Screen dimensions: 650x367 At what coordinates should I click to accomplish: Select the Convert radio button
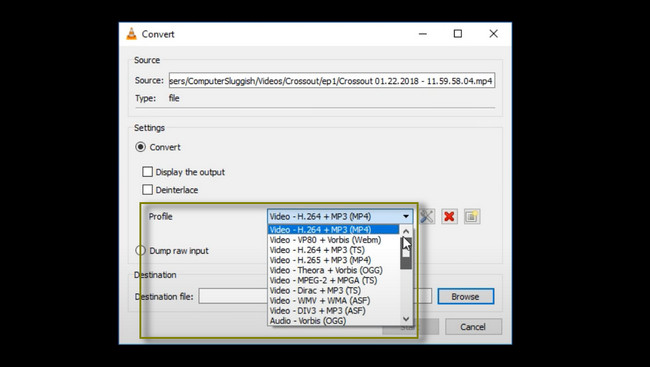(141, 147)
